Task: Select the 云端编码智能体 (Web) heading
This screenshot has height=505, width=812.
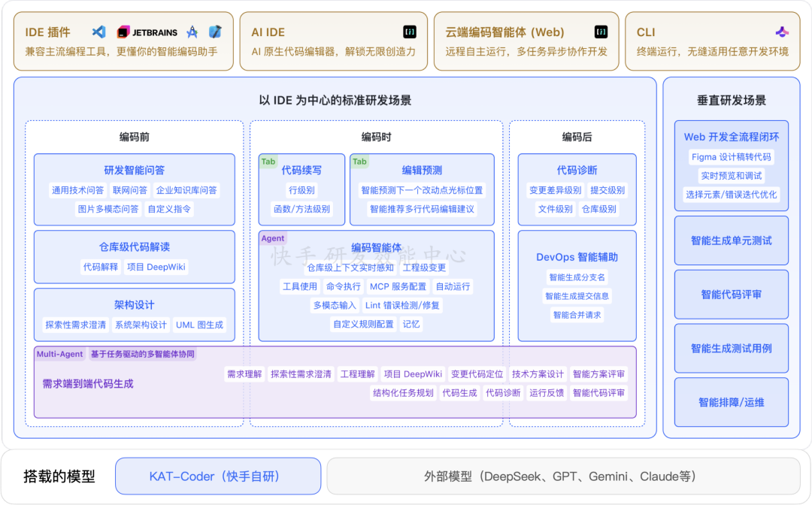Action: click(504, 32)
